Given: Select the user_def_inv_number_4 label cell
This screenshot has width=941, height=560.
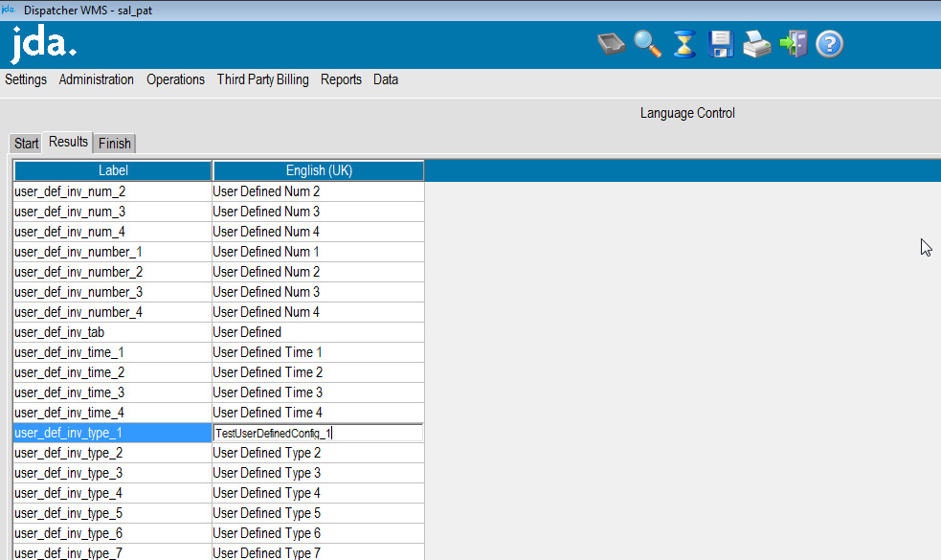Looking at the screenshot, I should pos(112,312).
